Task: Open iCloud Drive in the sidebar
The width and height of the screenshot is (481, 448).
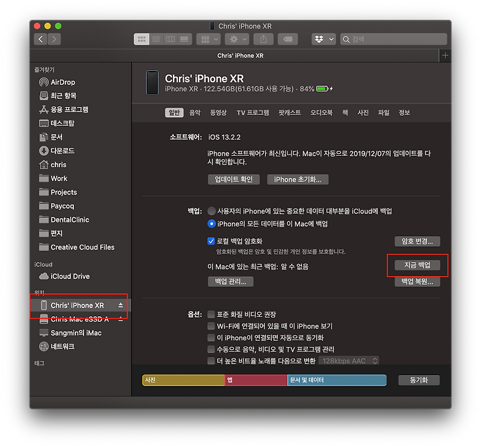Action: click(x=64, y=276)
